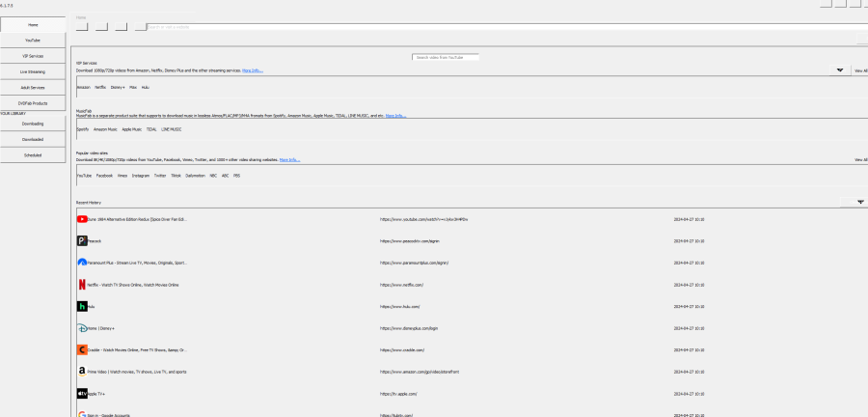Image resolution: width=868 pixels, height=417 pixels.
Task: Open the orange Crackle icon in history
Action: [82, 350]
